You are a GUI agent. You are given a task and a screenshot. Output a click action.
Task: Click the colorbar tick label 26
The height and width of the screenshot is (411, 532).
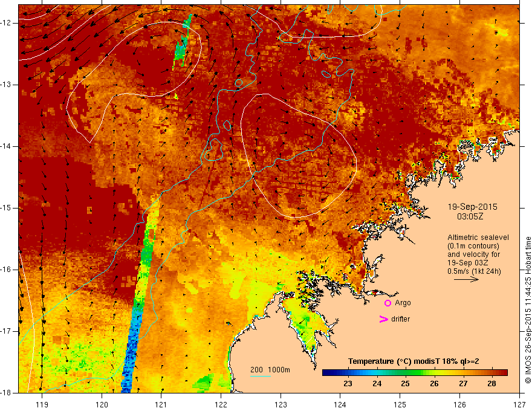pos(434,384)
